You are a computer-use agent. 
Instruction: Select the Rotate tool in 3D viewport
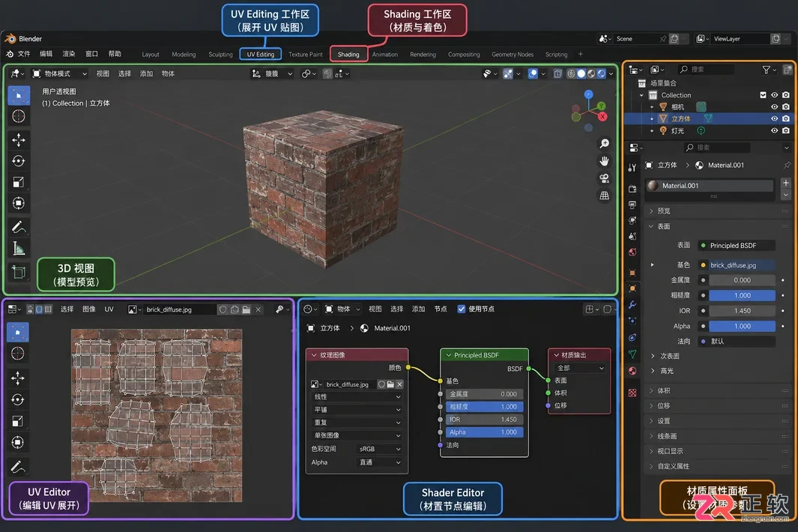point(18,161)
